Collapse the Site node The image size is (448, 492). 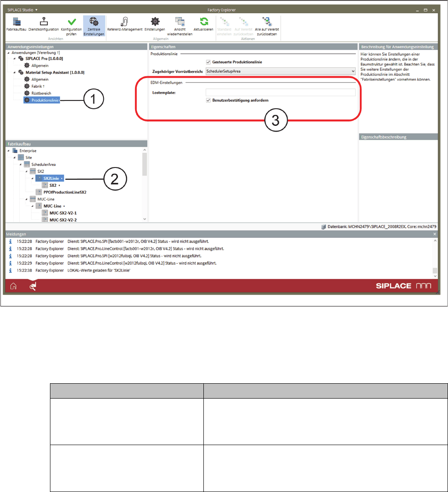tap(14, 157)
